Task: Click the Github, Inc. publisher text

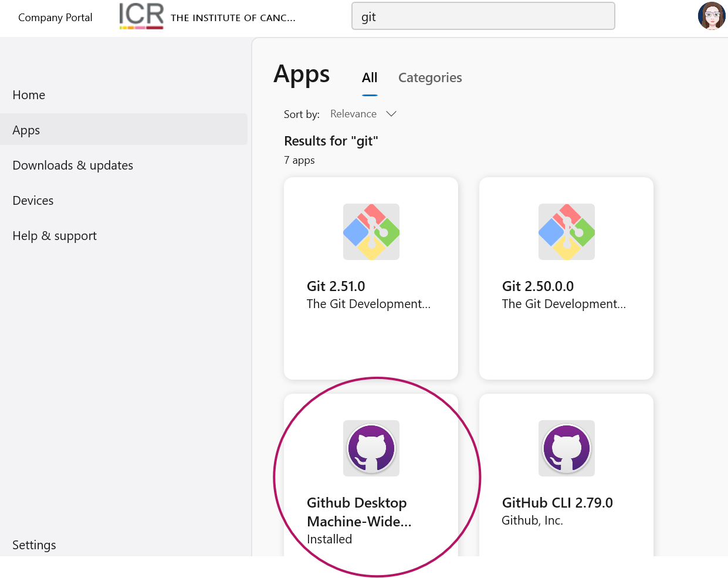Action: (532, 520)
